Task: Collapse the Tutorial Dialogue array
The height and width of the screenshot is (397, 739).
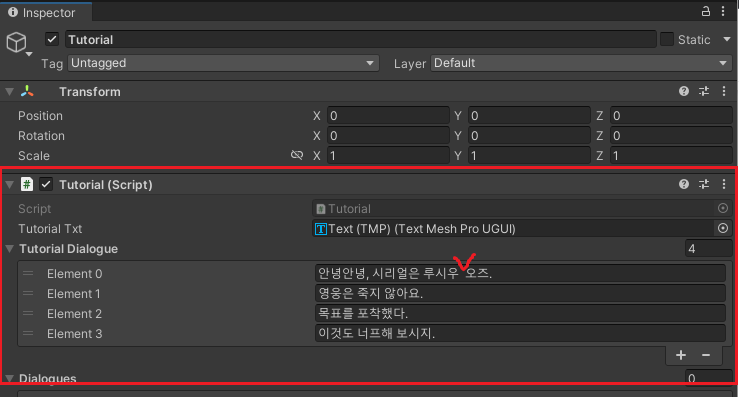Action: (x=9, y=248)
